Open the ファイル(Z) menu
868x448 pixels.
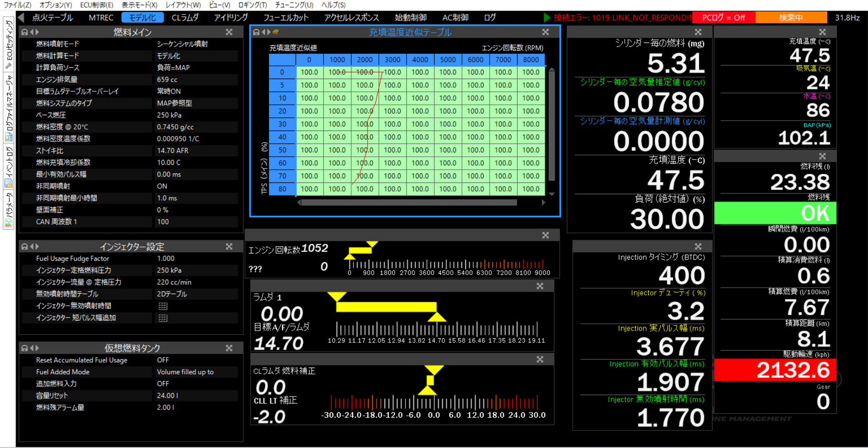[17, 5]
